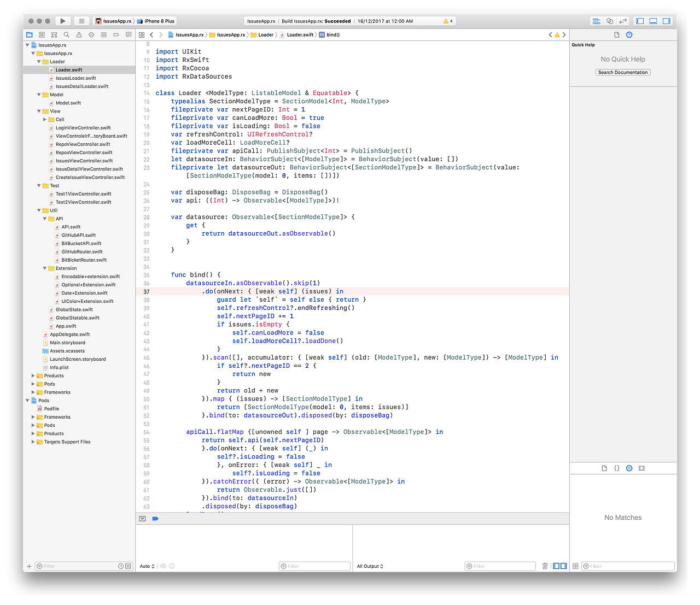This screenshot has height=605, width=700.
Task: Show the Quick Help inspector
Action: click(x=629, y=34)
